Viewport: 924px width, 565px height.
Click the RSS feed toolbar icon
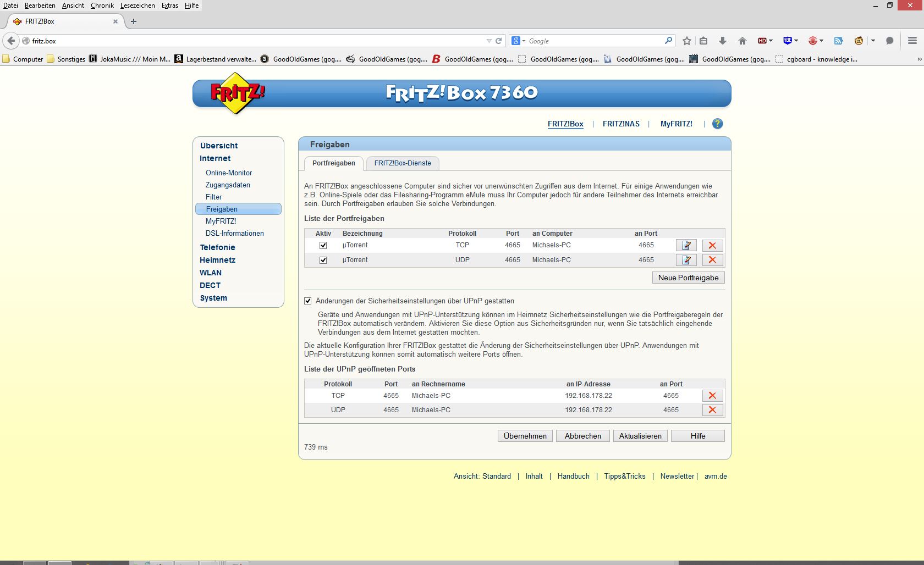(x=838, y=41)
